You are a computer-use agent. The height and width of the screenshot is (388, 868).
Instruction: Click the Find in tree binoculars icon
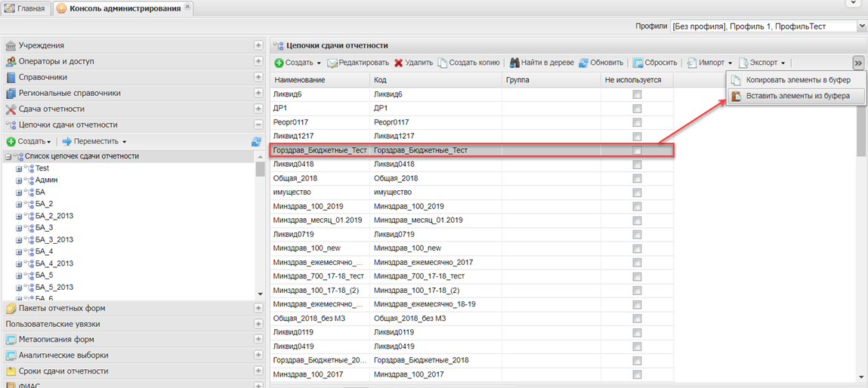514,63
